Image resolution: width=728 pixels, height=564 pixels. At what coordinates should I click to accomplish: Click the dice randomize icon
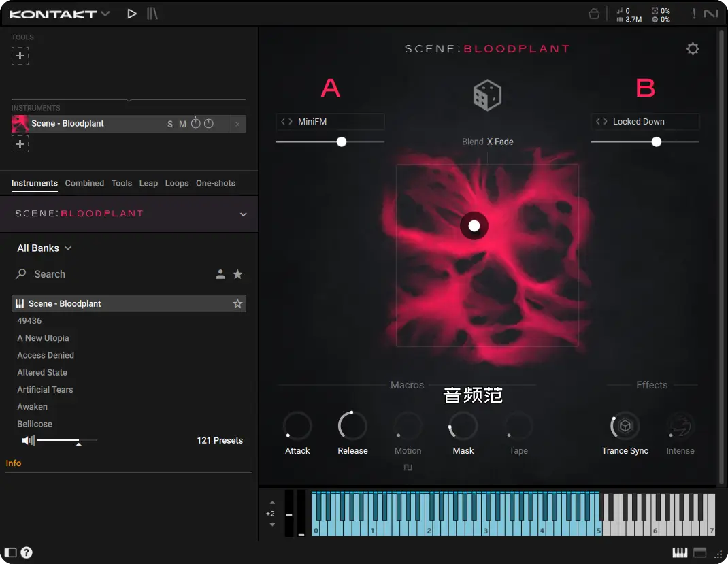[487, 95]
